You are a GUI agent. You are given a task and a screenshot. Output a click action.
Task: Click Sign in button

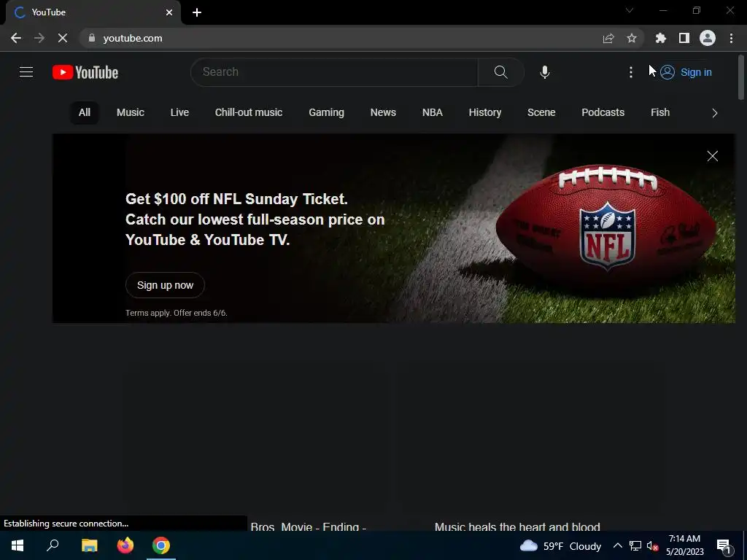click(x=686, y=72)
